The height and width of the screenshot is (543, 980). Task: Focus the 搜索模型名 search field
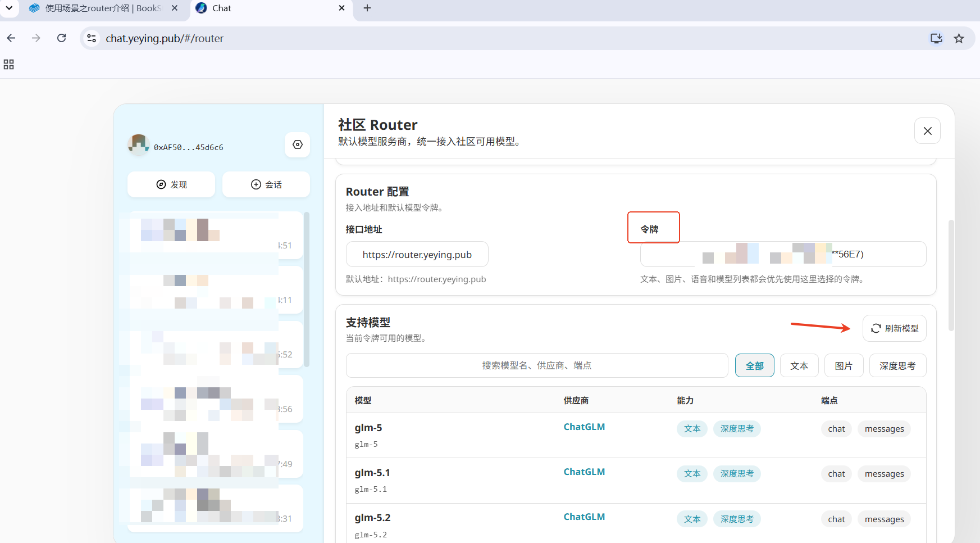coord(537,365)
